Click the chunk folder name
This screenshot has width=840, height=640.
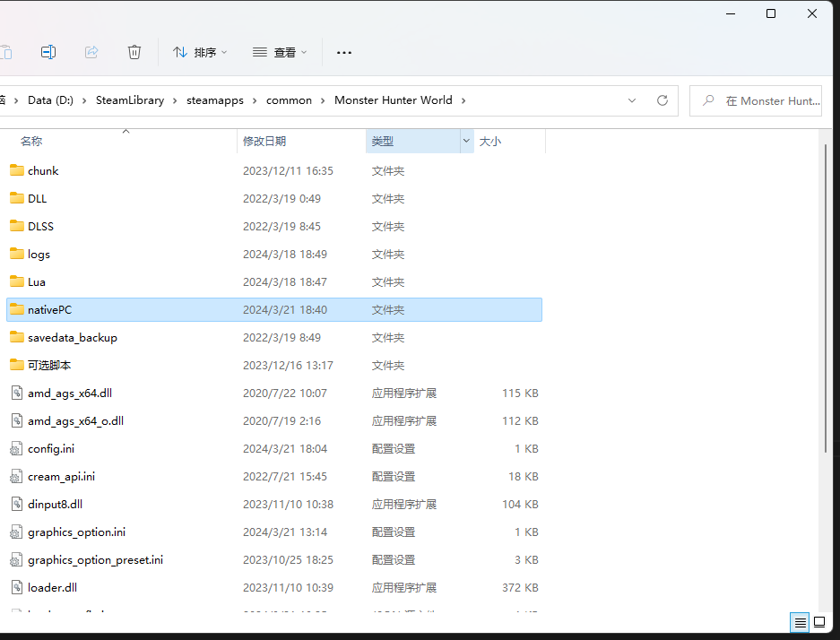tap(43, 171)
